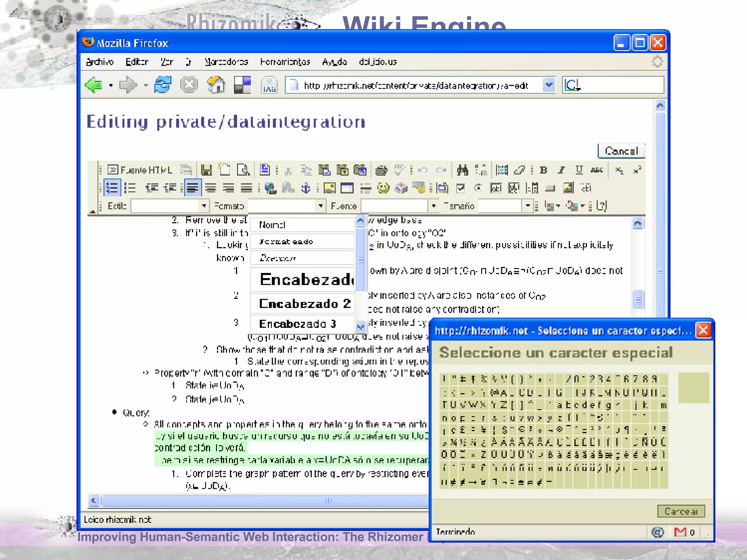Open the Editar menu

[x=137, y=62]
